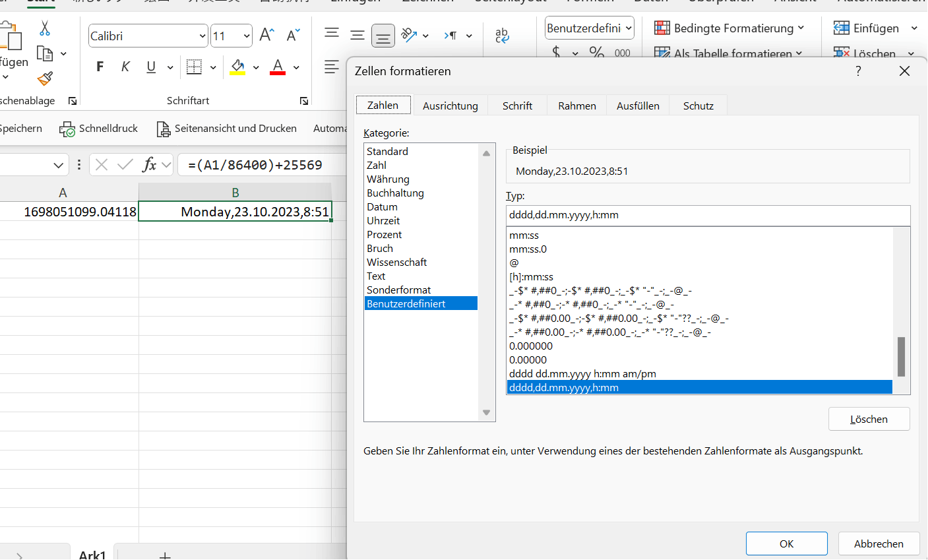928x560 pixels.
Task: Click the Borders icon in Schriftart group
Action: point(194,67)
